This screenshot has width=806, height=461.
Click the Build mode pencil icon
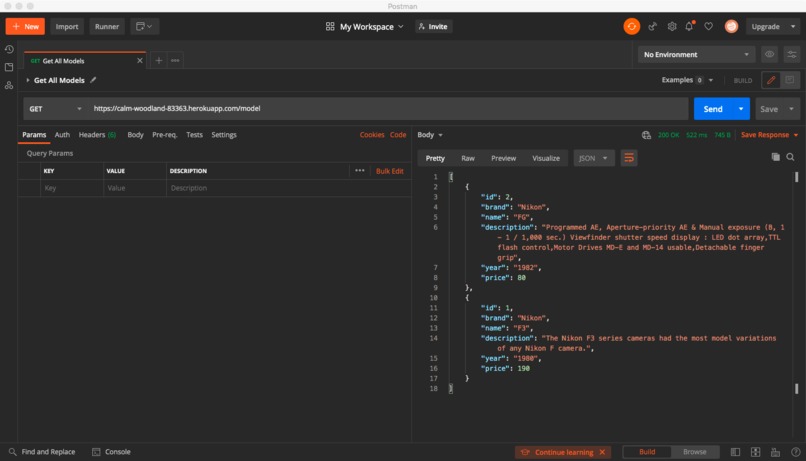pos(771,80)
